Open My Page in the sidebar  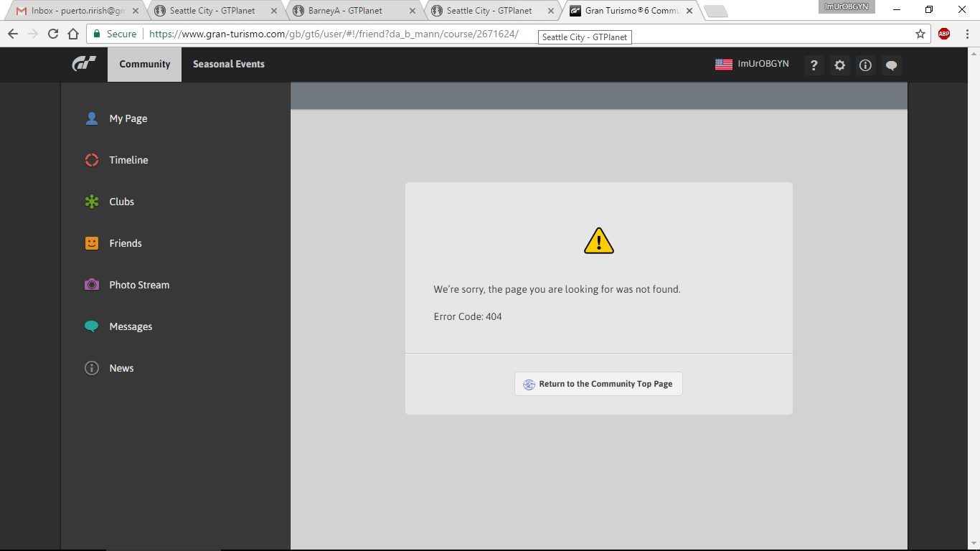click(x=128, y=119)
